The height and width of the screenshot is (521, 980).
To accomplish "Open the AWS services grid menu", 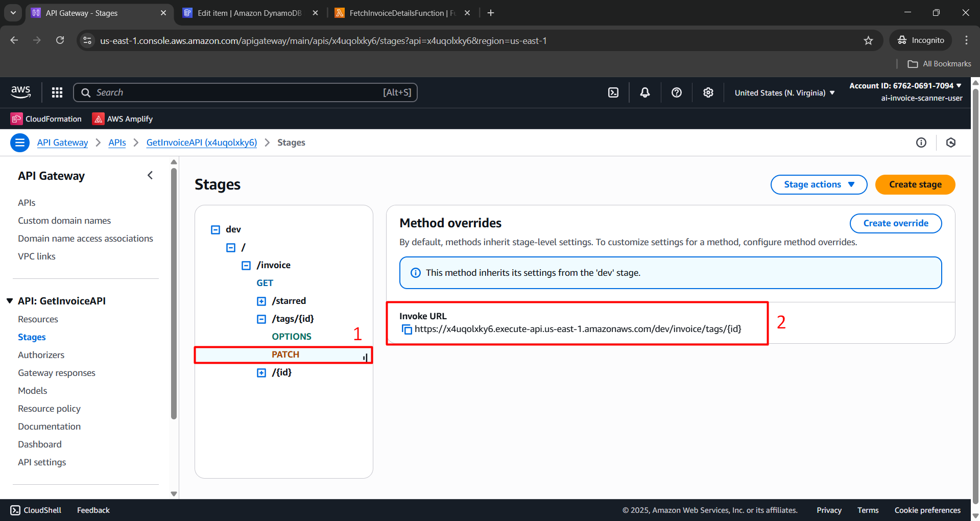I will pyautogui.click(x=57, y=92).
